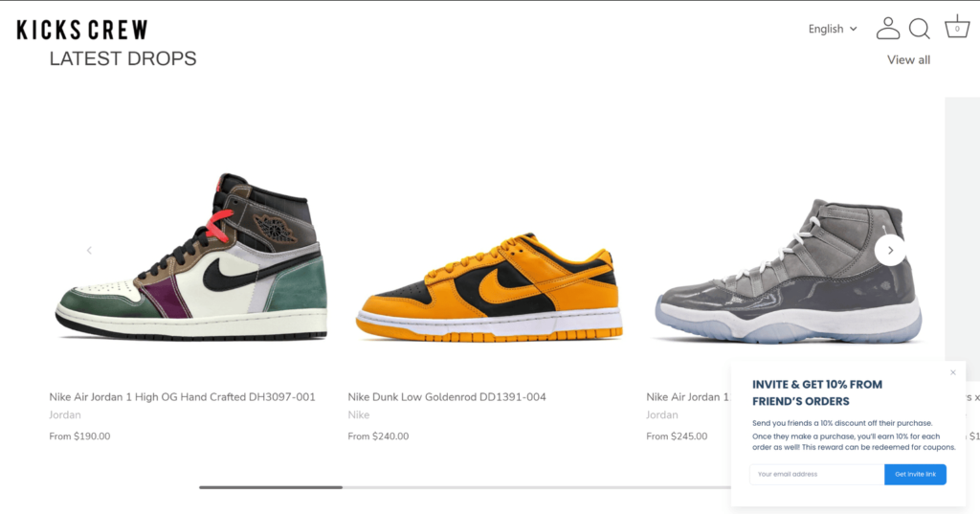Open the user account icon
The height and width of the screenshot is (514, 980).
887,28
